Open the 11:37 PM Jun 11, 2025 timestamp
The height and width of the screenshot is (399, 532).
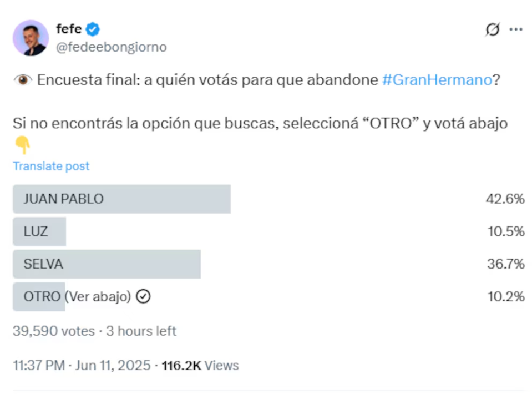click(82, 365)
